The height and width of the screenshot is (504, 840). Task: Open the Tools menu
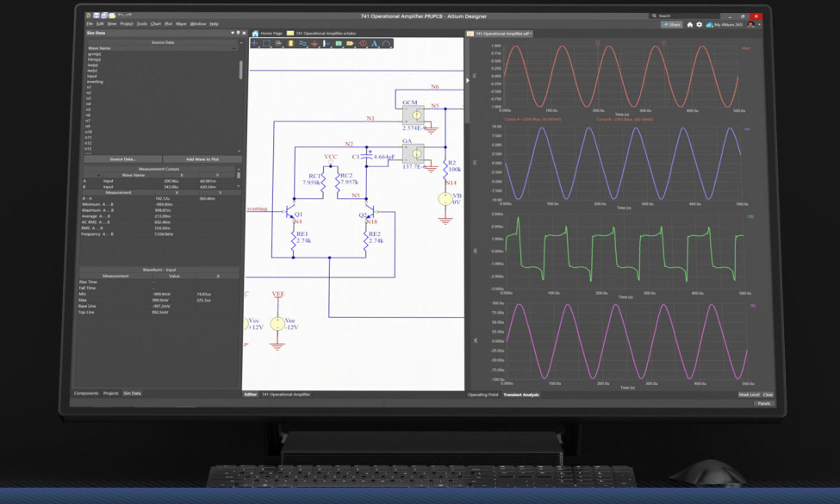coord(141,24)
